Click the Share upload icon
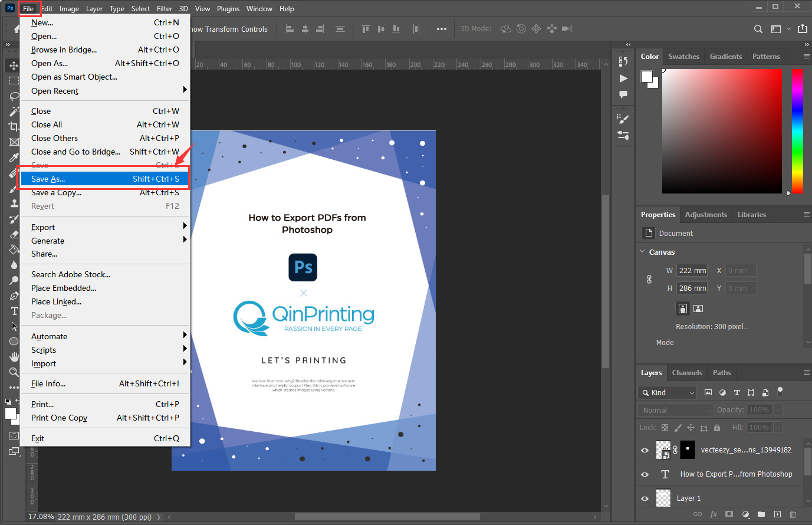The image size is (812, 525). 803,29
